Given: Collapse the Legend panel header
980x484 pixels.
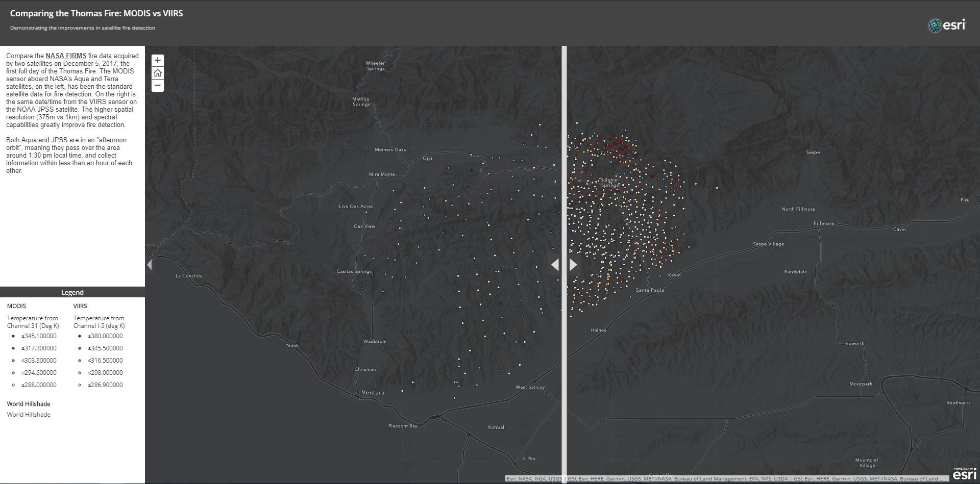Looking at the screenshot, I should pos(72,292).
